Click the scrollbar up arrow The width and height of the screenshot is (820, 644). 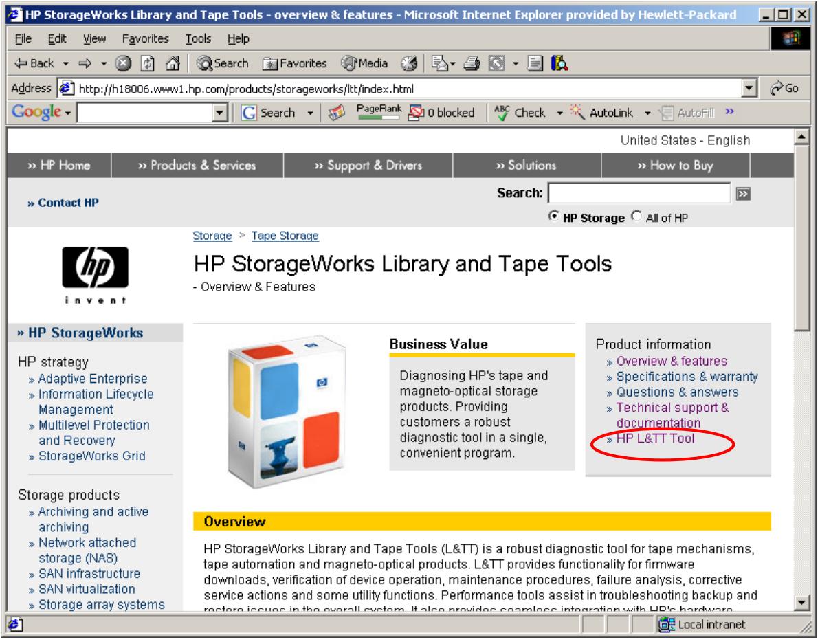point(801,137)
